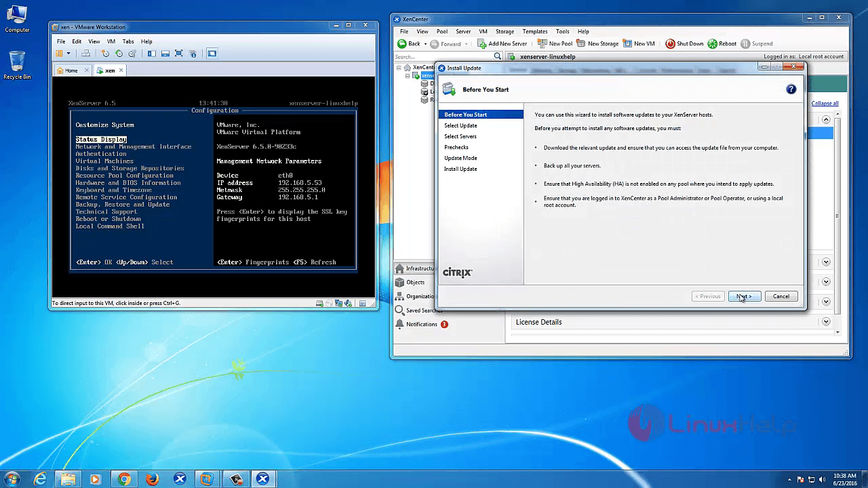
Task: Click VMware unity mode toolbar icon
Action: click(193, 54)
